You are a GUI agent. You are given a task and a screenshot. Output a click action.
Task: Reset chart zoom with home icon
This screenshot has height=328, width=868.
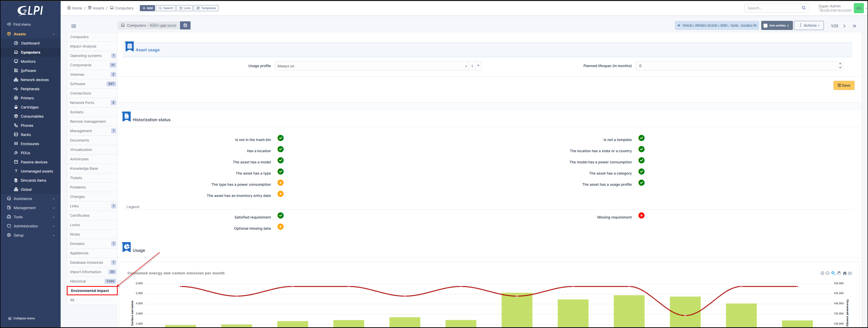pyautogui.click(x=844, y=273)
